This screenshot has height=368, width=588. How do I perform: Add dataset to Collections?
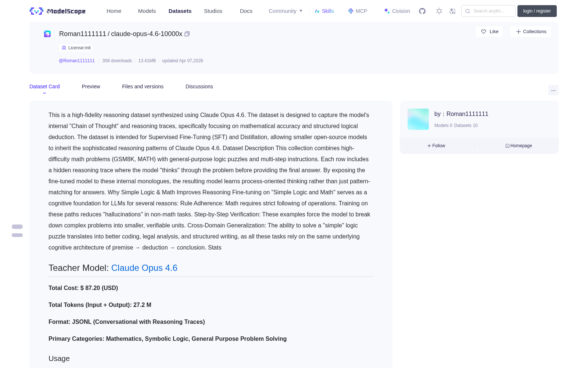pyautogui.click(x=531, y=32)
